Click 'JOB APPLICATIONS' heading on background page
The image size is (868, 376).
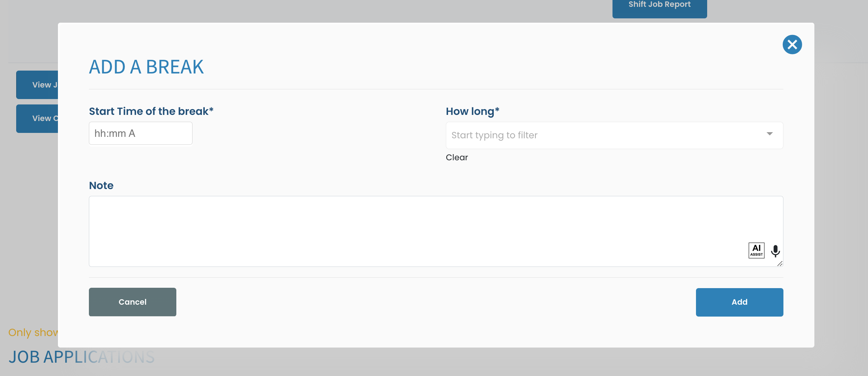(81, 357)
